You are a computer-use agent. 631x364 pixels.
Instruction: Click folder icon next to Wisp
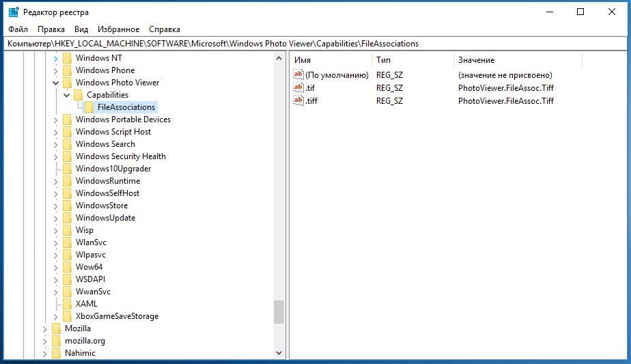coord(67,230)
